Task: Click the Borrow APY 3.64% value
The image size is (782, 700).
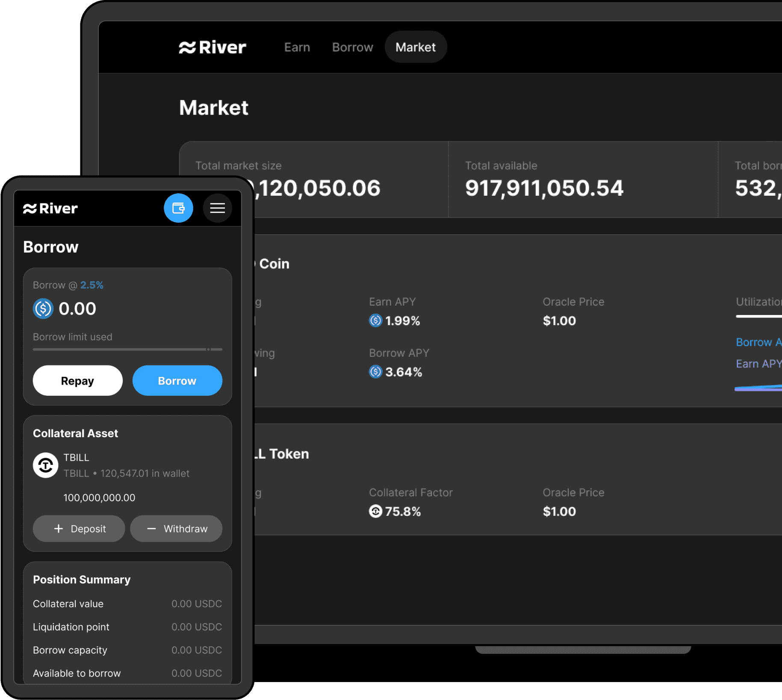Action: tap(404, 372)
